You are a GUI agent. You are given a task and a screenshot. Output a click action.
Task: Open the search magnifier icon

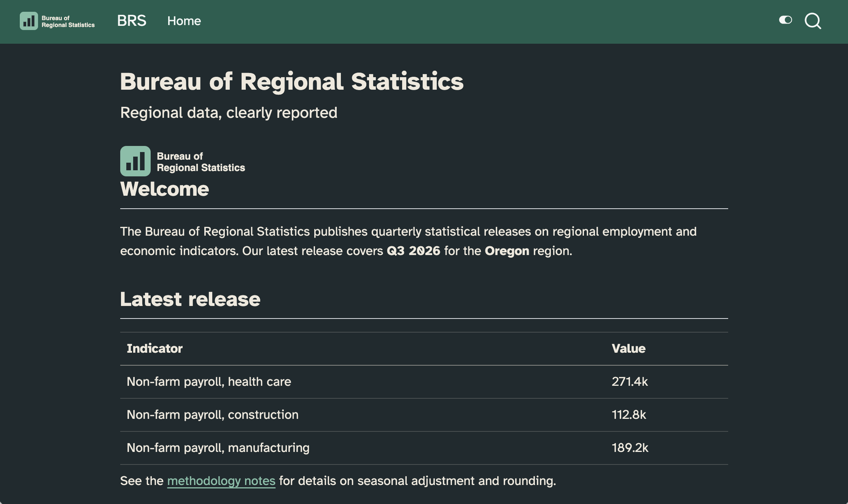813,21
